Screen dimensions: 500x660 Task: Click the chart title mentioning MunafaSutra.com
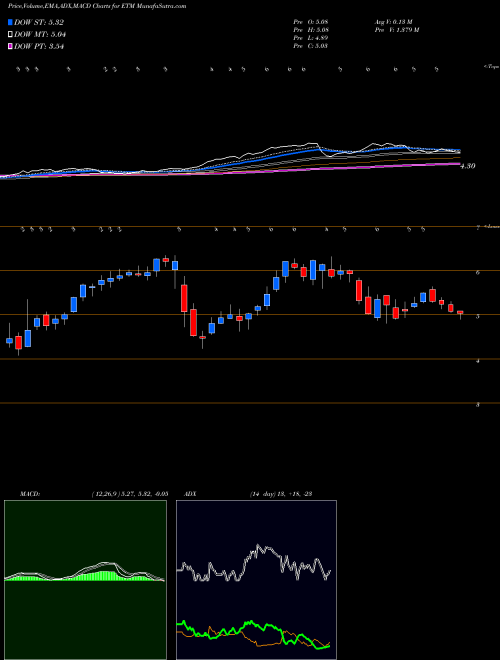point(97,7)
